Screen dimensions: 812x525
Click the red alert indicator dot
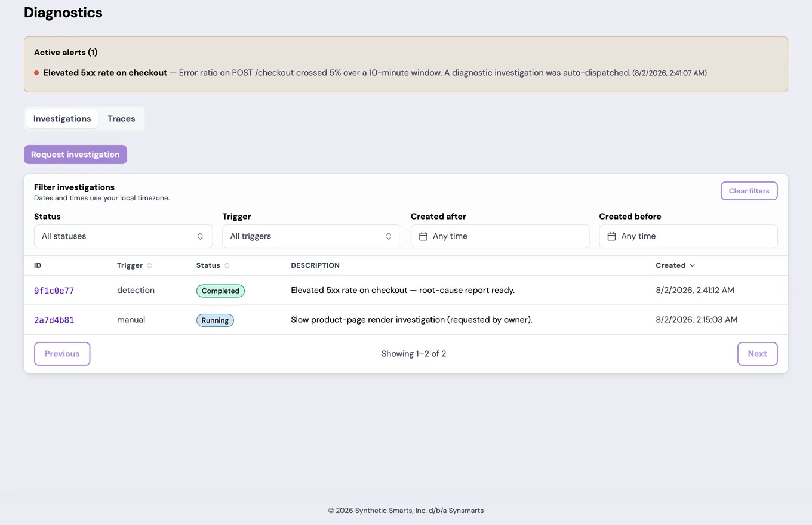click(x=36, y=73)
